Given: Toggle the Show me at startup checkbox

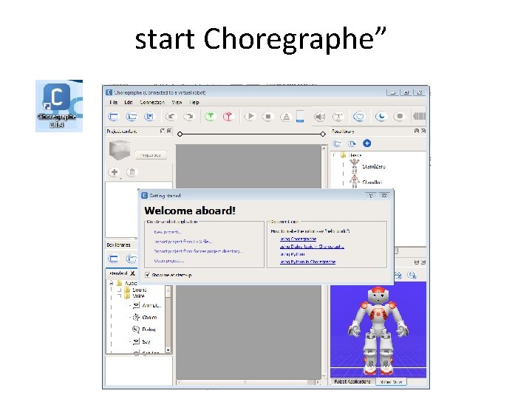Looking at the screenshot, I should pos(148,275).
